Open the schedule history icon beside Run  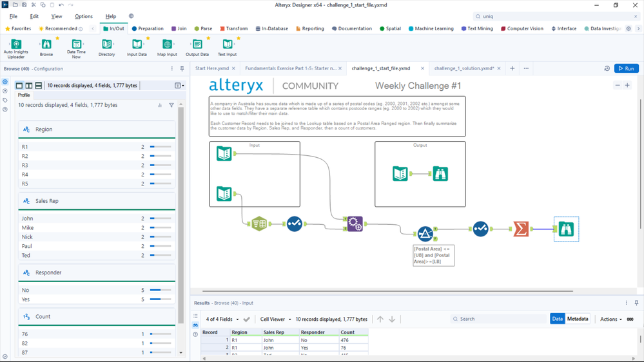coord(607,68)
